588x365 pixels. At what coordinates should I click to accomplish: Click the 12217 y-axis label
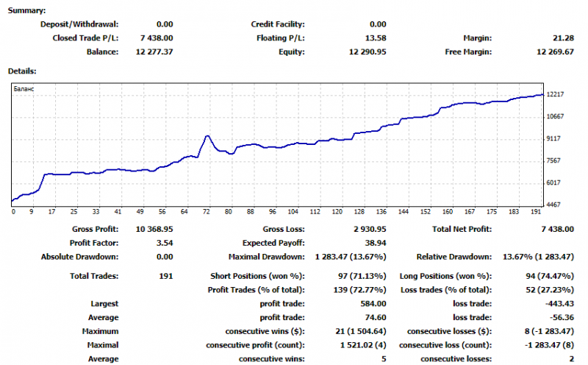point(555,94)
